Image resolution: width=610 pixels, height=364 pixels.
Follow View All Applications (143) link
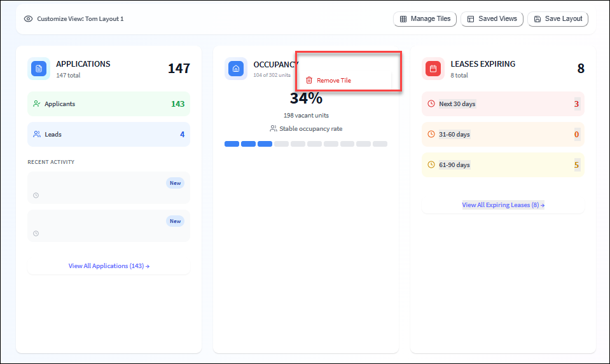coord(109,266)
